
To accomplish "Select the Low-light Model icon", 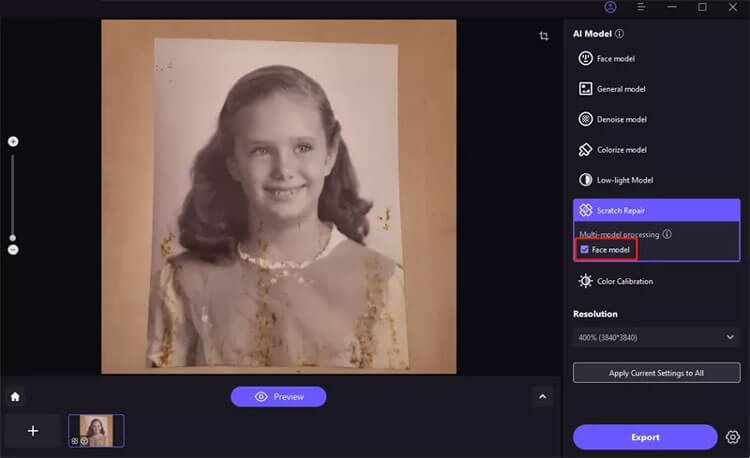I will coord(586,180).
